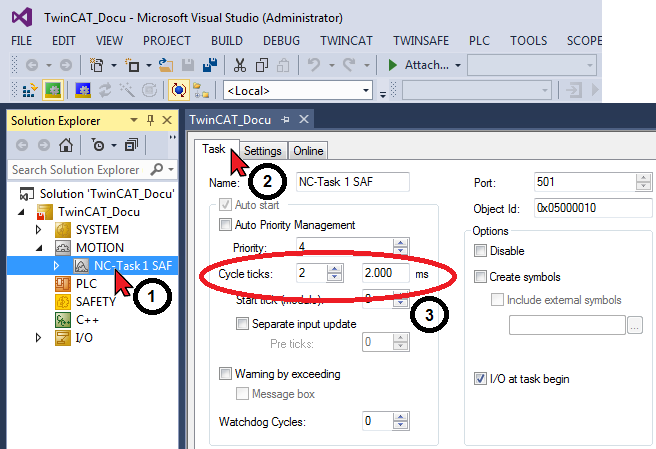Open Solution Explorer search options dropdown
656x449 pixels.
171,169
